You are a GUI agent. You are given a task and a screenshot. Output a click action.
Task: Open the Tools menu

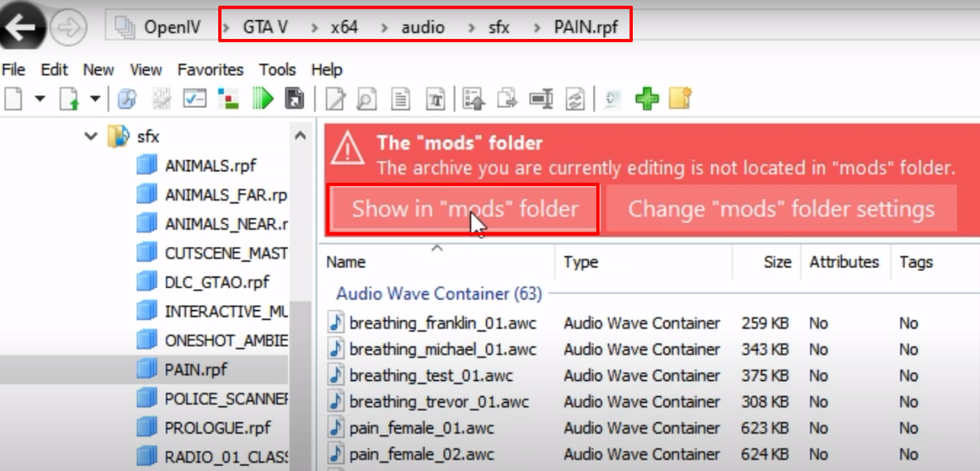[x=277, y=70]
